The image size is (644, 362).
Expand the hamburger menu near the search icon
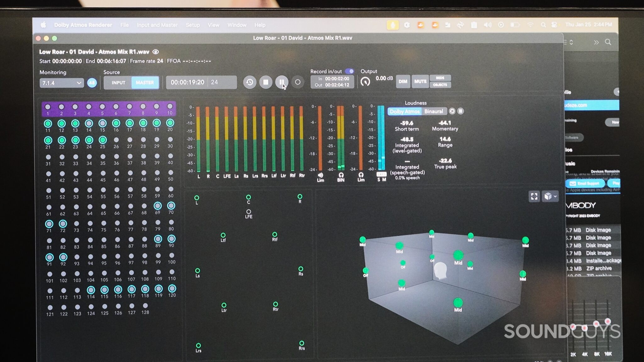point(565,42)
